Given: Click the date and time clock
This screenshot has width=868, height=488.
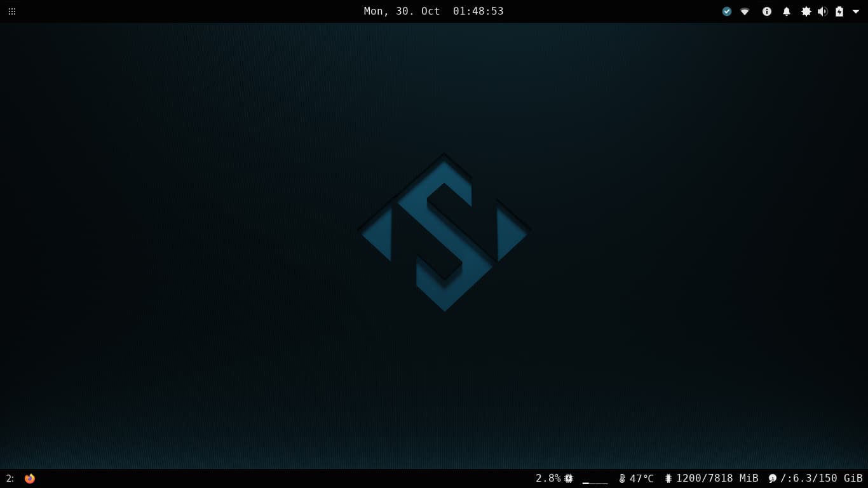Looking at the screenshot, I should (x=433, y=11).
